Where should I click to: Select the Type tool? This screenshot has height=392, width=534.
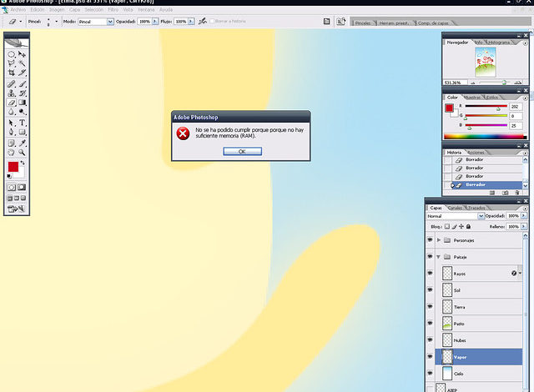click(23, 123)
